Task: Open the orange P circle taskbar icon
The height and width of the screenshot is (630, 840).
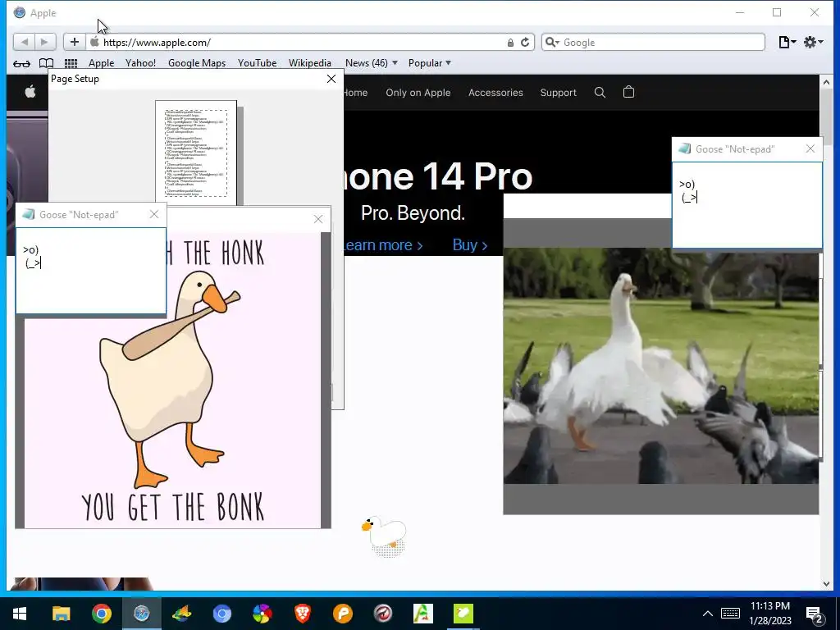Action: tap(342, 614)
